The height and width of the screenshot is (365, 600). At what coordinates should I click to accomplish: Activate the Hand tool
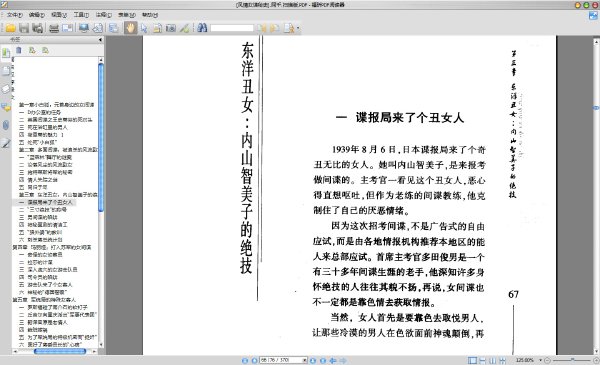pyautogui.click(x=130, y=28)
